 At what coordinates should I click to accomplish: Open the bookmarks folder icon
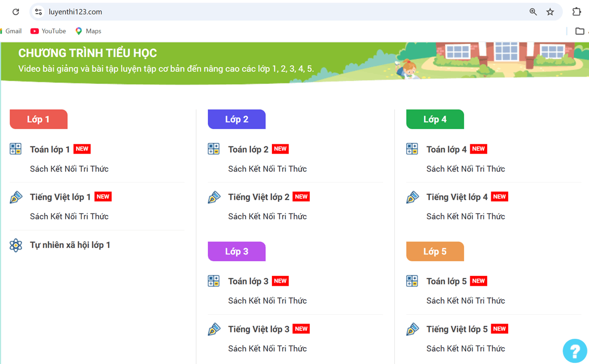(580, 31)
